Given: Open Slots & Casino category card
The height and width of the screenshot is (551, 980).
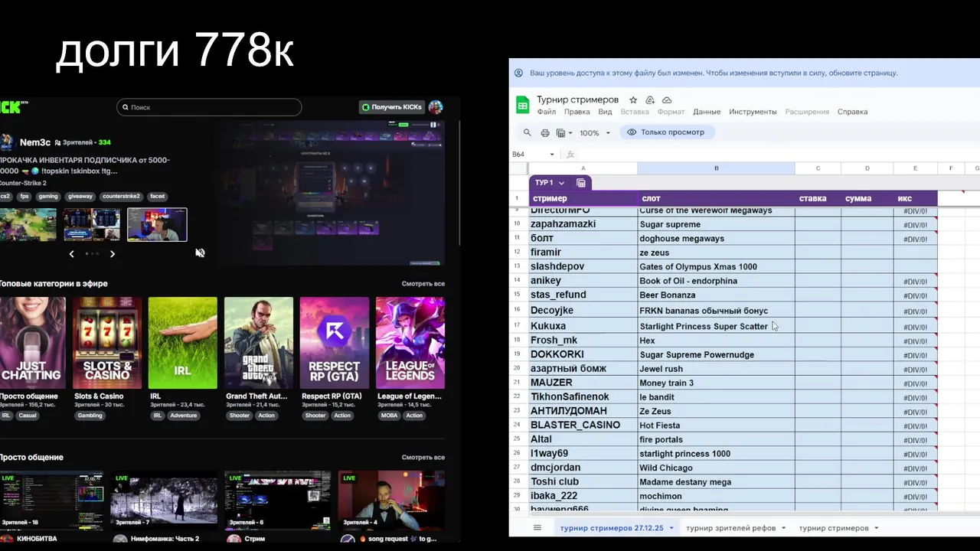Looking at the screenshot, I should (107, 343).
